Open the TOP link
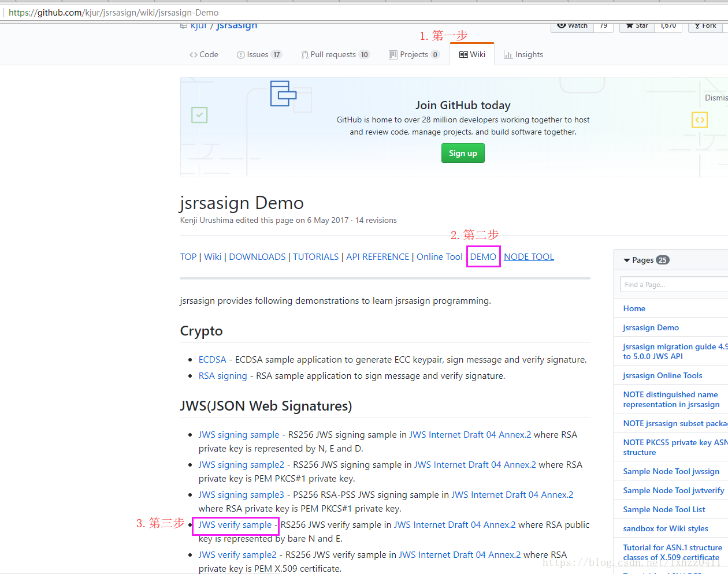Image resolution: width=728 pixels, height=574 pixels. [x=188, y=256]
